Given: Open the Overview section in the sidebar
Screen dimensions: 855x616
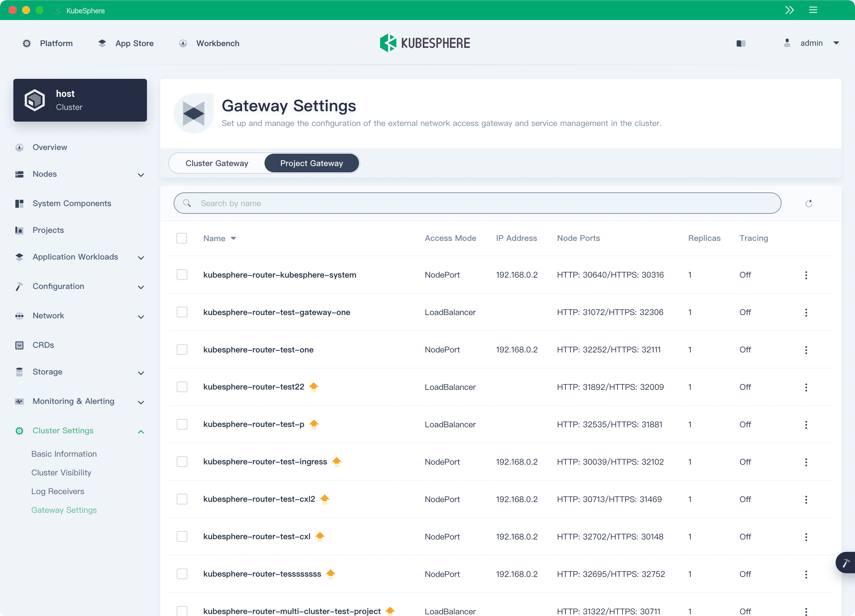Looking at the screenshot, I should [49, 147].
